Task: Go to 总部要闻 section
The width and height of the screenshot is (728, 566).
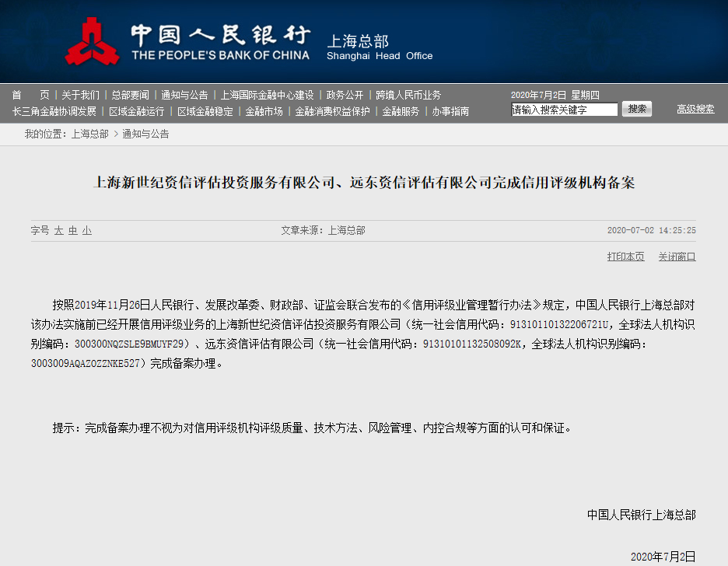Action: tap(131, 95)
